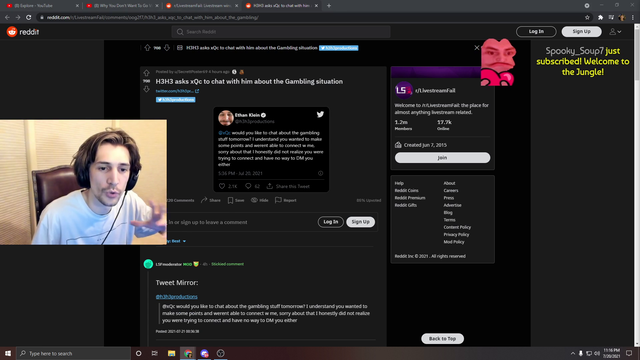Image resolution: width=640 pixels, height=360 pixels.
Task: Save the post with bookmark button
Action: [x=236, y=200]
